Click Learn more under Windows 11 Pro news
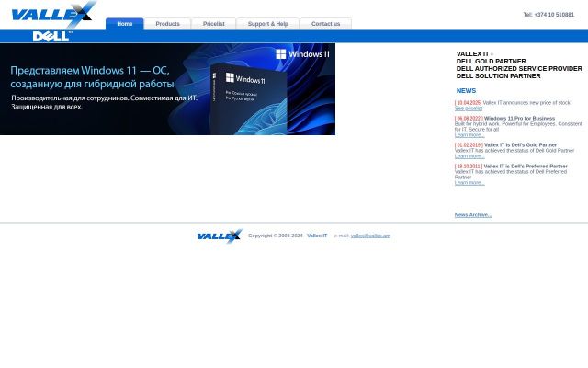Viewport: 588px width, 368px height. tap(469, 135)
